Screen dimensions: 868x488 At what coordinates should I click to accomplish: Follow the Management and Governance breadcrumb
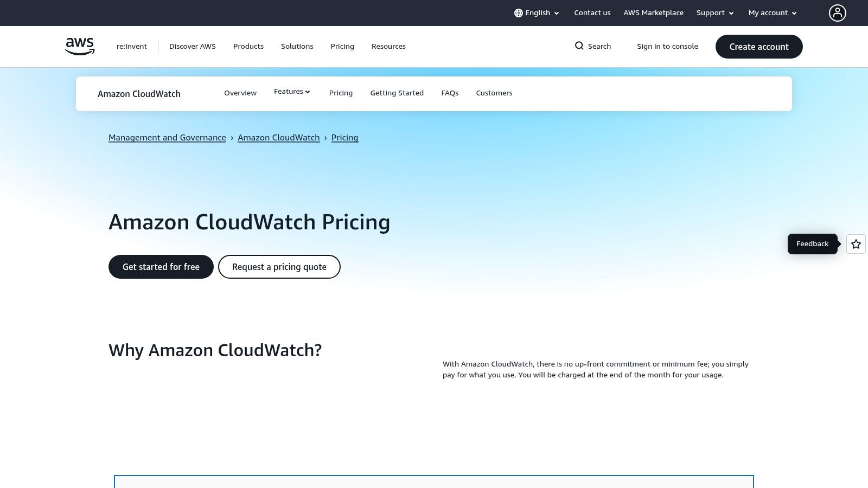click(x=167, y=138)
